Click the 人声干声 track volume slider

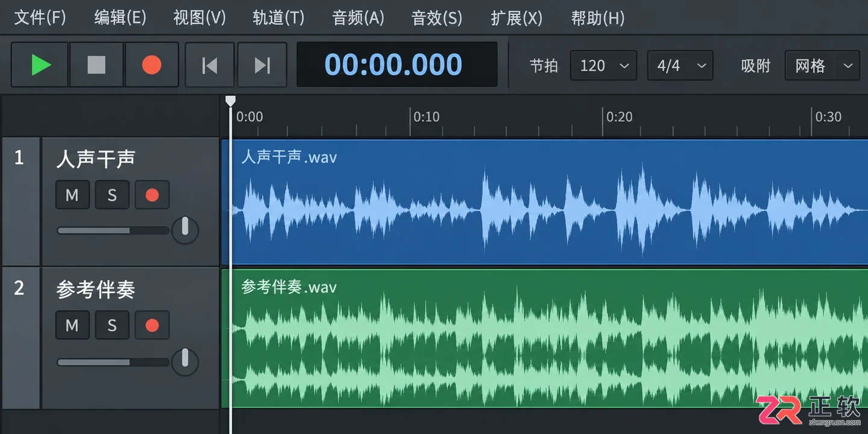[113, 230]
